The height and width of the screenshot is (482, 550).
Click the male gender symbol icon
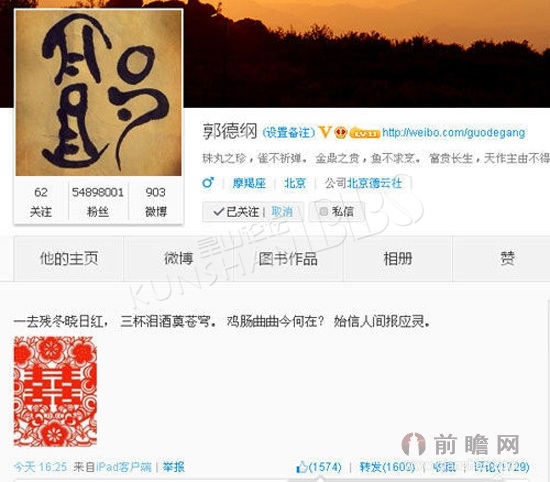click(x=208, y=182)
